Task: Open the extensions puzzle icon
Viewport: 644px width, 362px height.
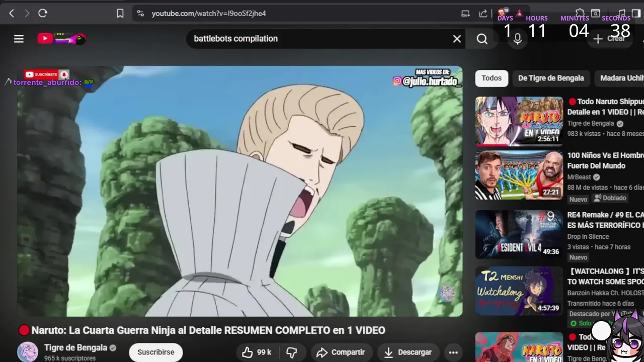Action: coord(580,13)
